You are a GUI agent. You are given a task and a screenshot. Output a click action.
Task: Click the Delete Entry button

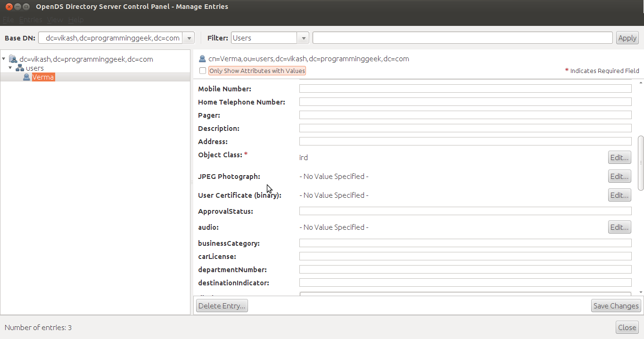222,306
